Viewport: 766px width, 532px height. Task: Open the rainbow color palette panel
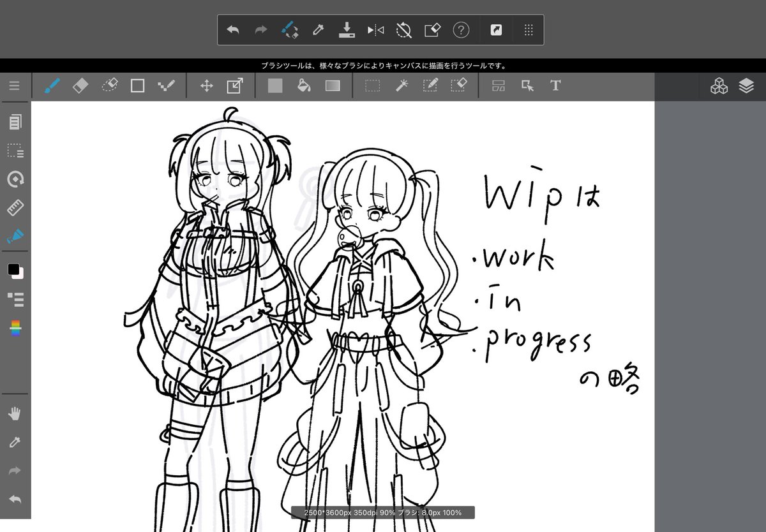click(15, 329)
